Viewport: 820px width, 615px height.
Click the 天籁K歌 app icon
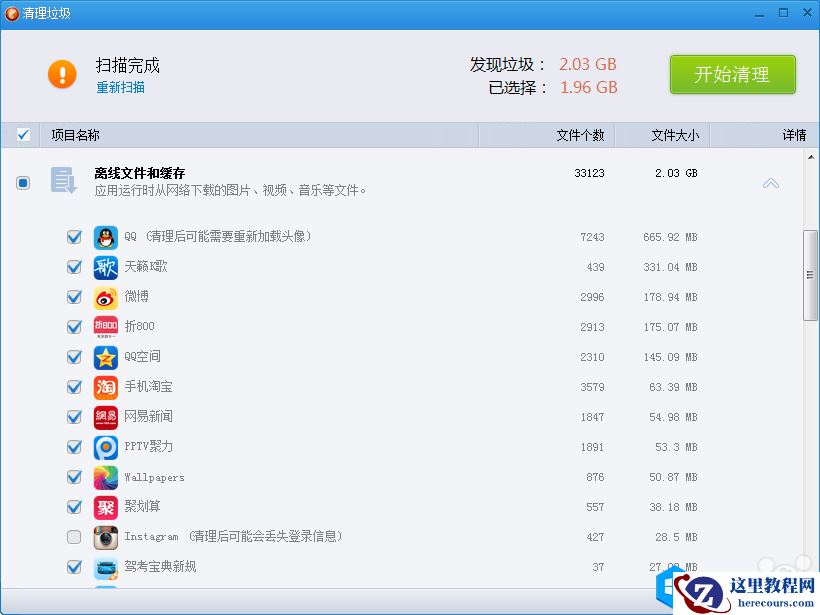click(x=105, y=267)
